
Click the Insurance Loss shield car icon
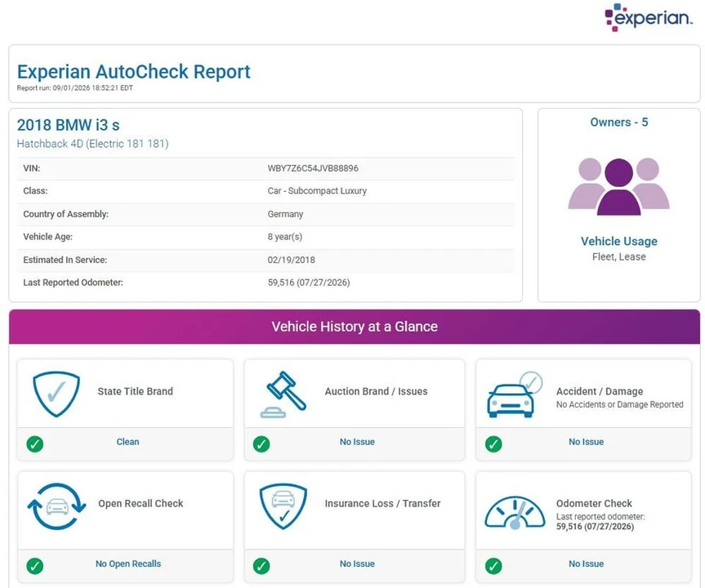pyautogui.click(x=283, y=506)
